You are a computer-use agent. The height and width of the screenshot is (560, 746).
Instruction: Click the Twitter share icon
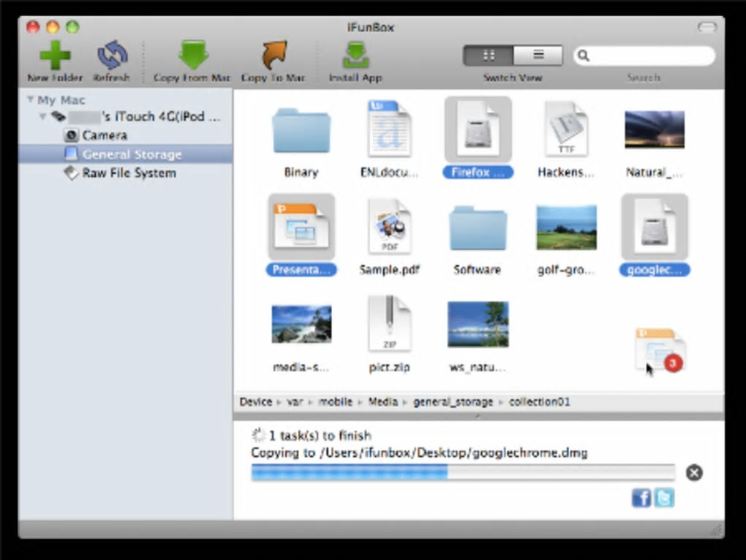coord(664,498)
